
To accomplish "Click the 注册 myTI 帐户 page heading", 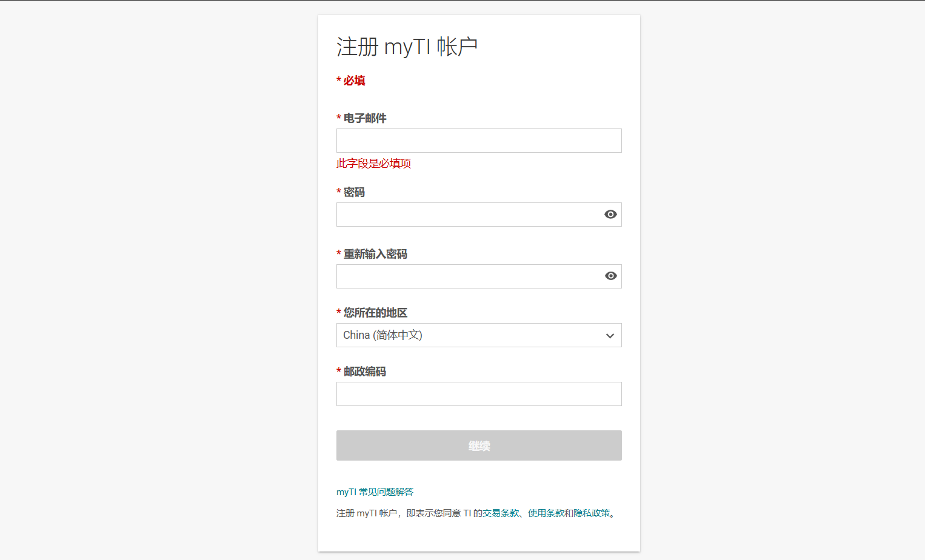I will tap(407, 47).
